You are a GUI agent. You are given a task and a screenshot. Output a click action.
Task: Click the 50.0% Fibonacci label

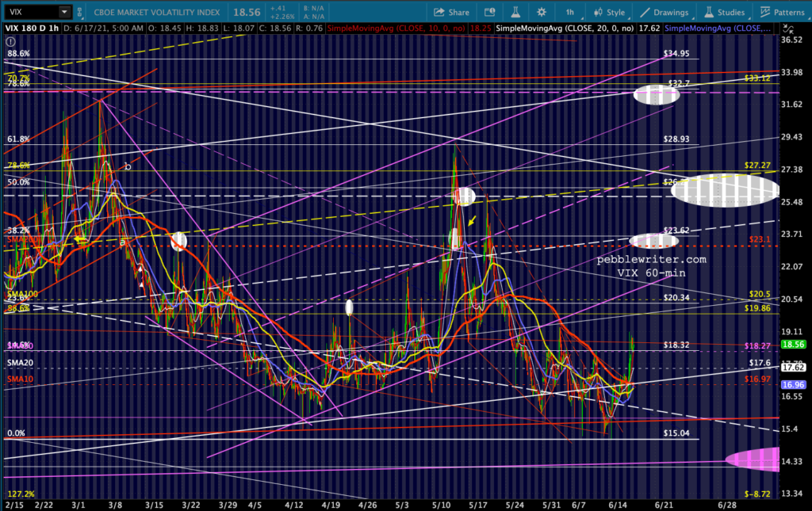pos(18,182)
